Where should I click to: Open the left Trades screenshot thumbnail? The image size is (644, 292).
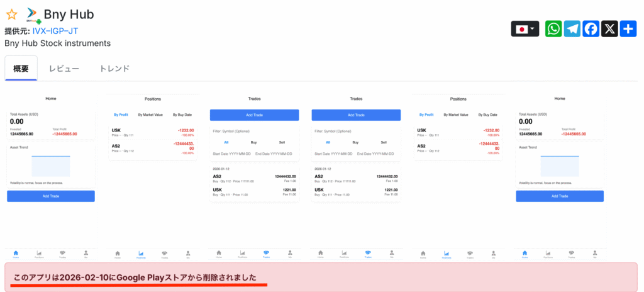tap(255, 177)
